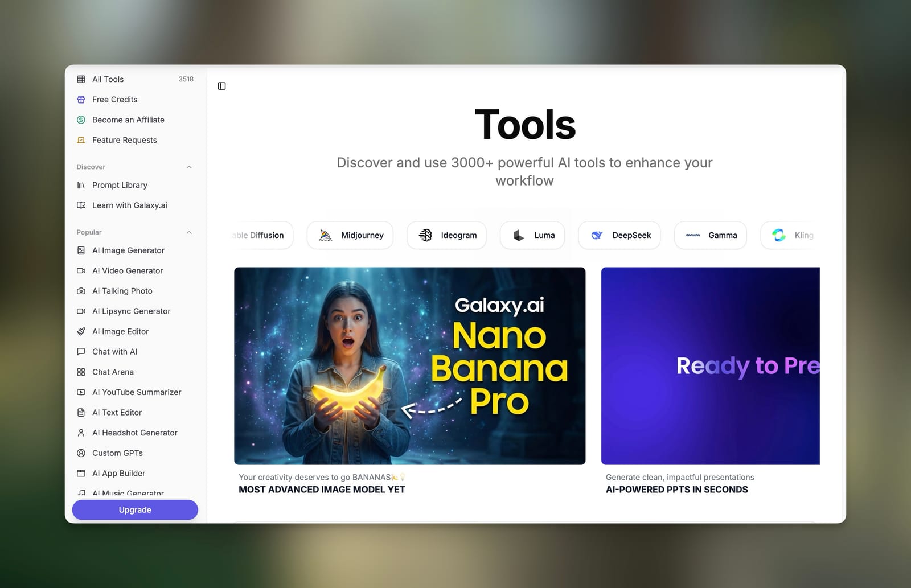
Task: Select the DeepSeek filter pill
Action: (619, 235)
